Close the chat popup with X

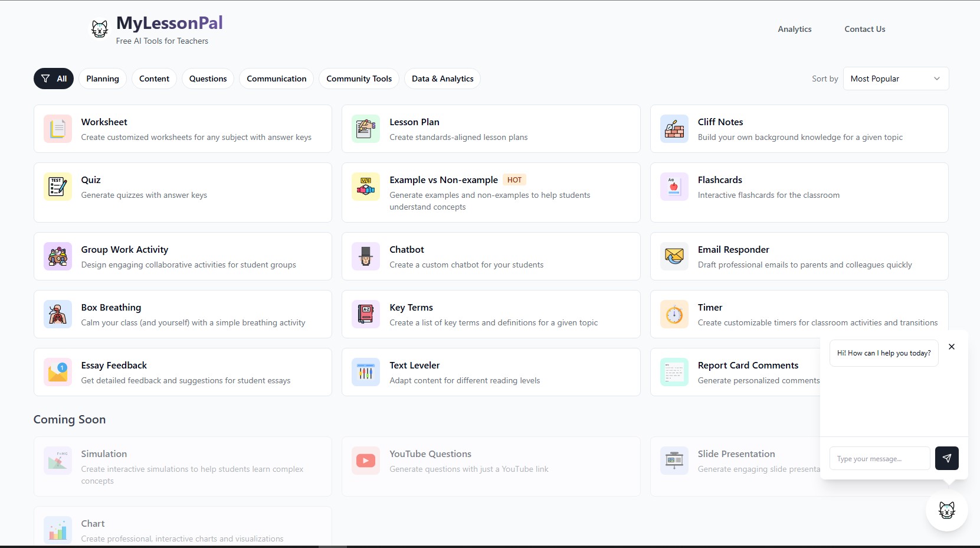click(951, 347)
